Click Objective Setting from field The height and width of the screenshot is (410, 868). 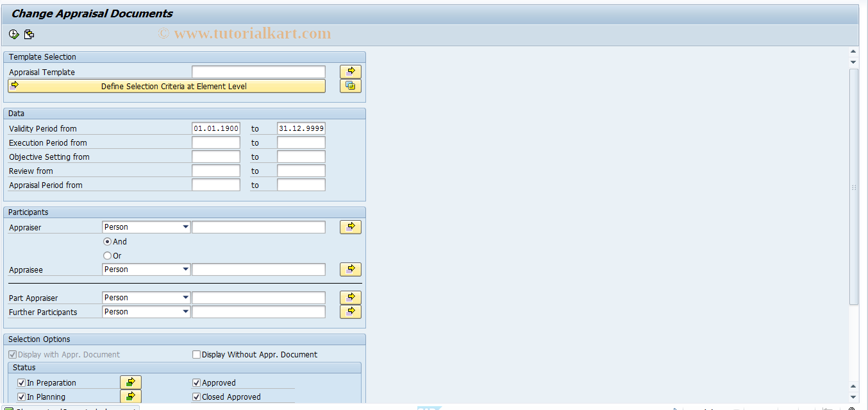216,157
